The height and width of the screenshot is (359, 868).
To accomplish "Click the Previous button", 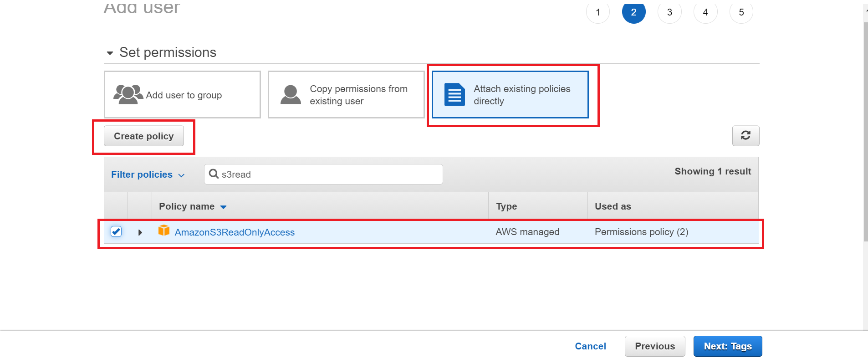I will (x=654, y=346).
